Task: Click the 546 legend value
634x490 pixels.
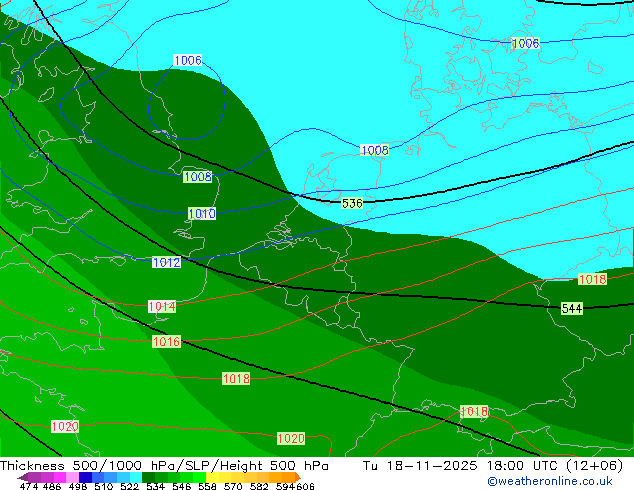Action: [182, 486]
